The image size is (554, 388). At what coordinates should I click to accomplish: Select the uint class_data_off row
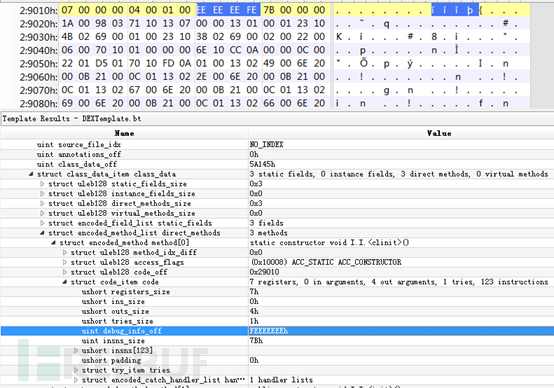click(x=277, y=164)
